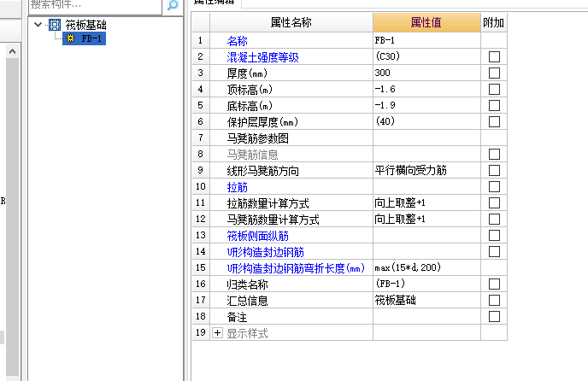
Task: Click the 马凳筋参数图 value cell
Action: [426, 138]
